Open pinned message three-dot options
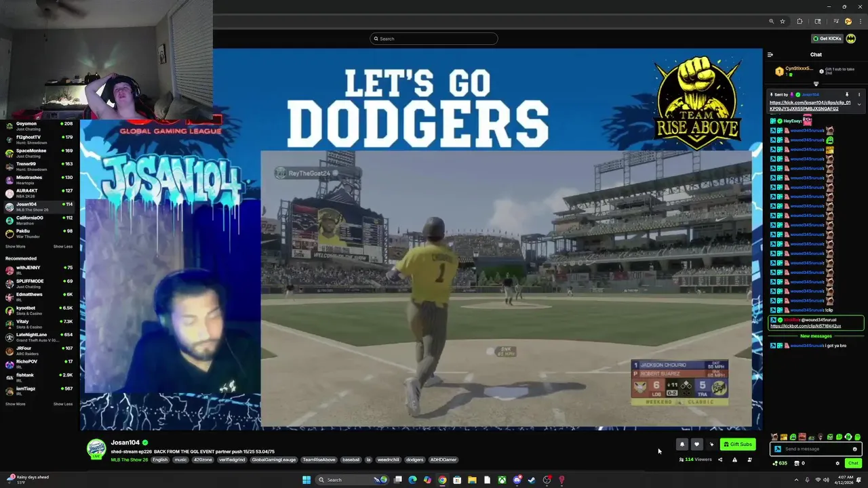 [x=859, y=95]
